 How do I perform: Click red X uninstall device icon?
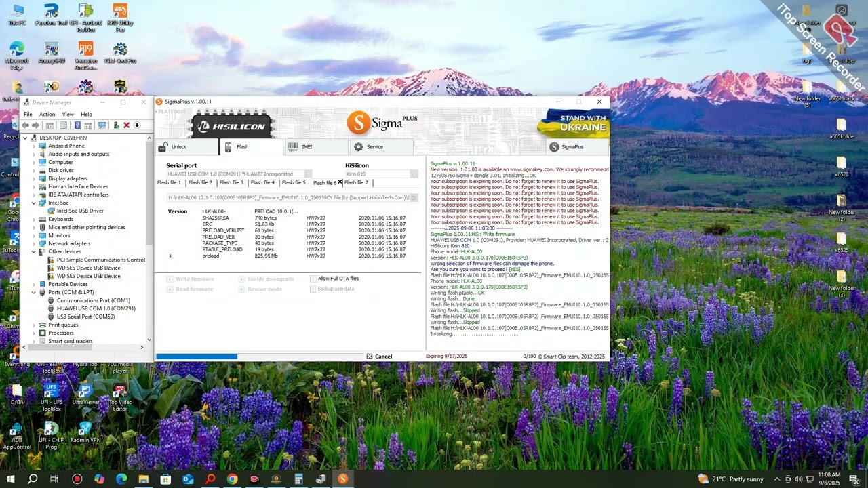point(126,125)
